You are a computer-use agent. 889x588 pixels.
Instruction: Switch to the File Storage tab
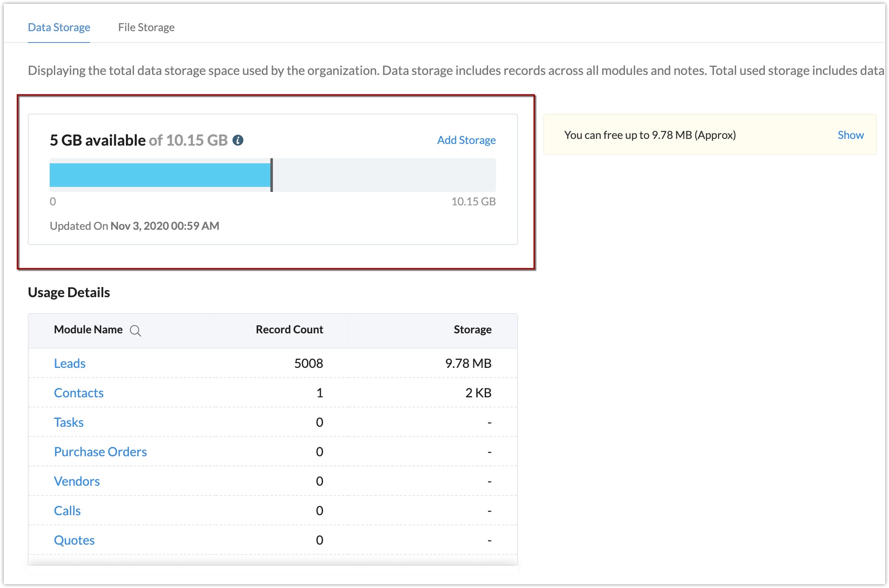coord(147,27)
